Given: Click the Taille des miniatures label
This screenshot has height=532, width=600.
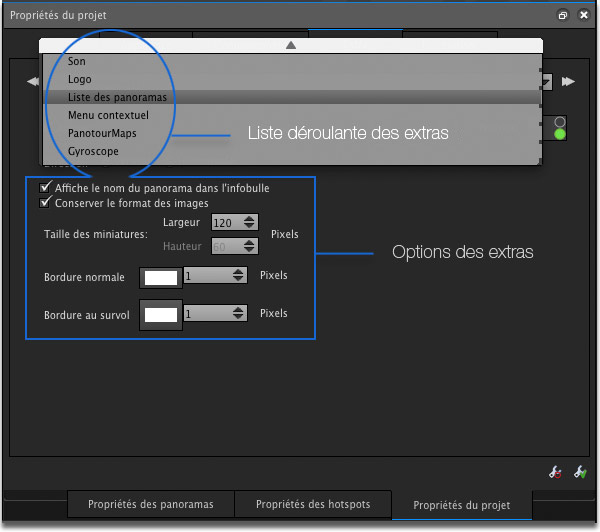Looking at the screenshot, I should click(96, 234).
